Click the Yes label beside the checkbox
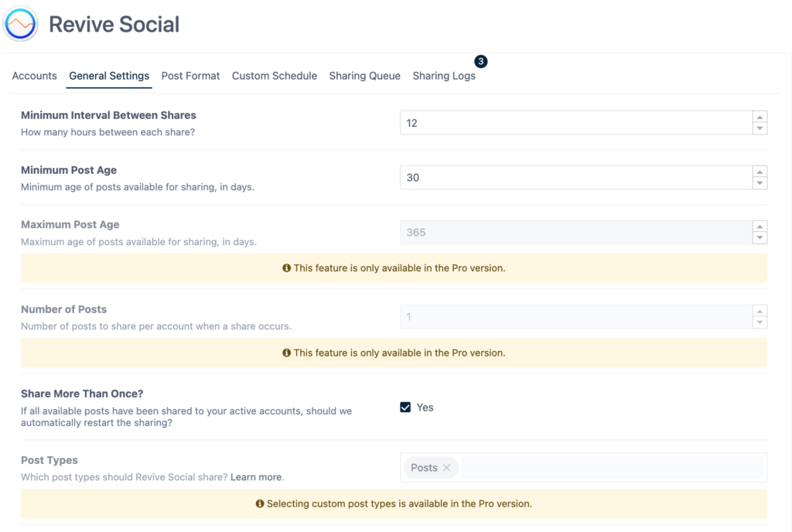Viewport: 792px width, 532px height. click(x=425, y=408)
